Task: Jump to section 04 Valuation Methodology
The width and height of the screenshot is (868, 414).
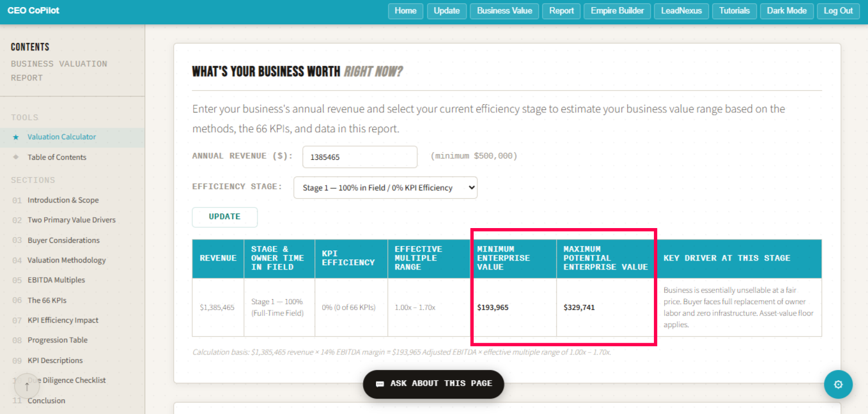Action: click(x=66, y=260)
